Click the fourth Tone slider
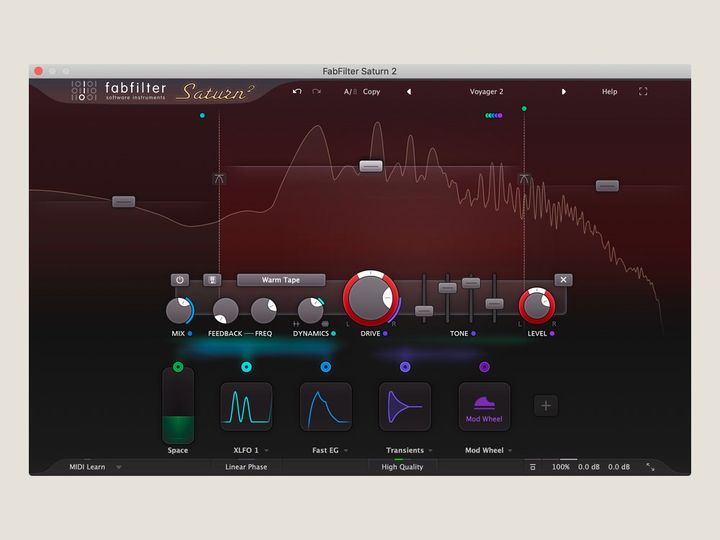Image resolution: width=720 pixels, height=540 pixels. [494, 304]
